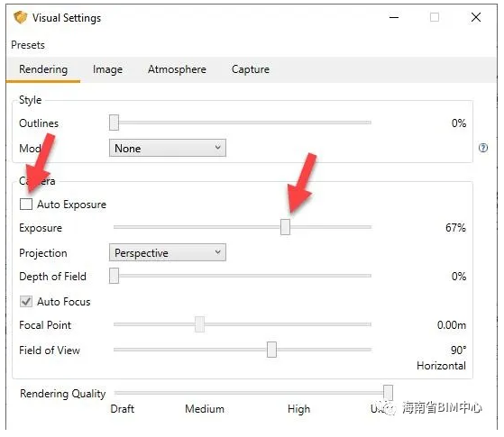Screen dimensions: 504x437
Task: Switch to the Image tab
Action: tap(107, 69)
